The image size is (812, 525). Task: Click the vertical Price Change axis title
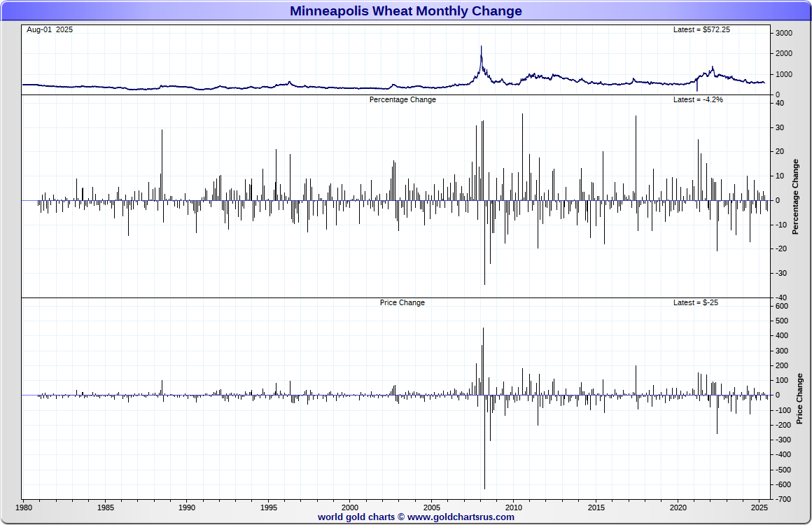799,399
